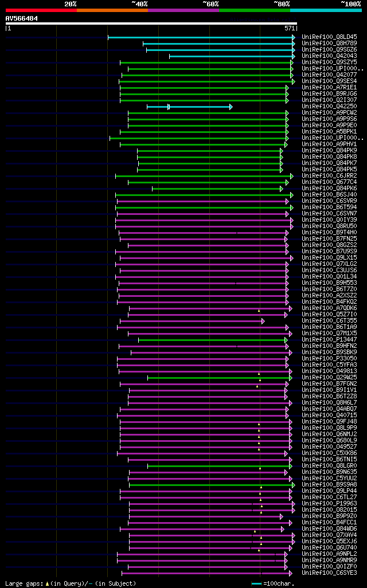The image size is (367, 588).
Task: Click the UniRef100_P33050 label
Action: 330,359
